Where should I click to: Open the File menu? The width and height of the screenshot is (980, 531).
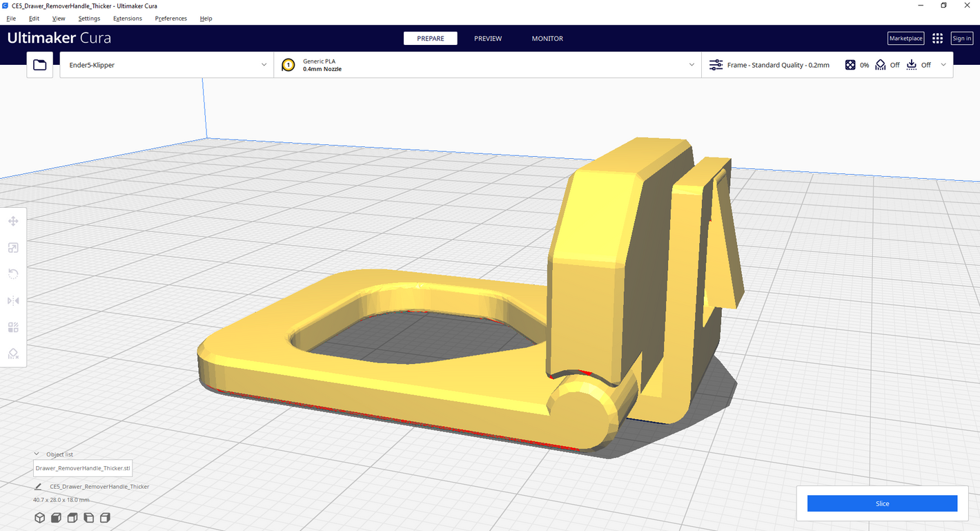coord(11,19)
